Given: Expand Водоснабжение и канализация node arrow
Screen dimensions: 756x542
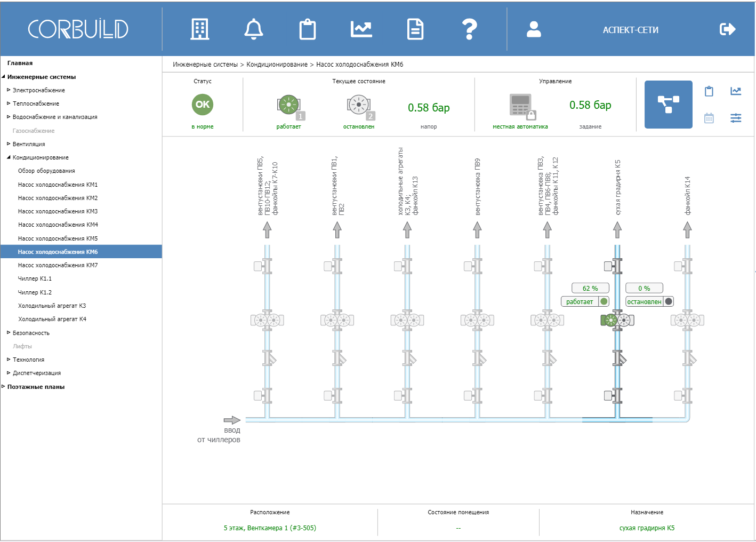Looking at the screenshot, I should [x=9, y=117].
